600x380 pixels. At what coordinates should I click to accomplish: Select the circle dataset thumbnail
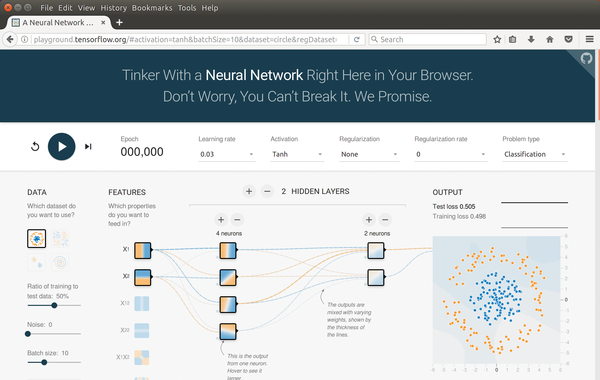(37, 238)
